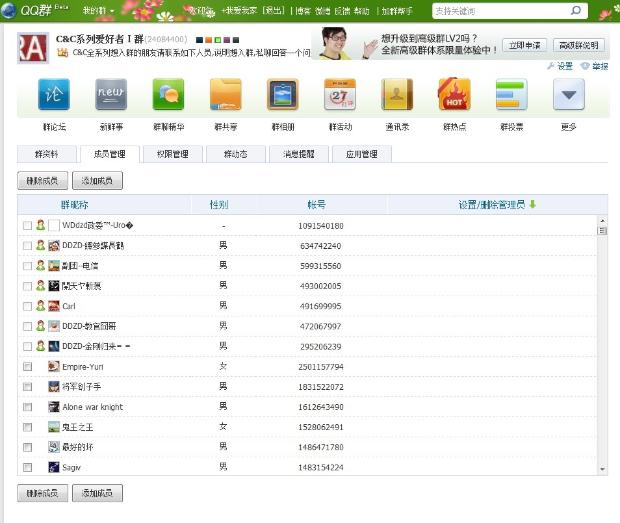Viewport: 620px width, 523px height.
Task: Click the admin icon for 1091540180 row
Action: click(40, 225)
